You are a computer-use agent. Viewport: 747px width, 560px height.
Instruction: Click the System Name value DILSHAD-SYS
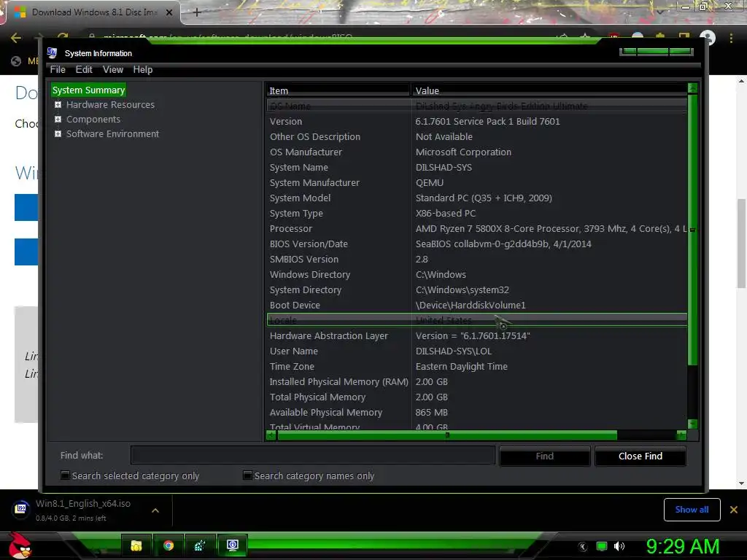(x=444, y=168)
